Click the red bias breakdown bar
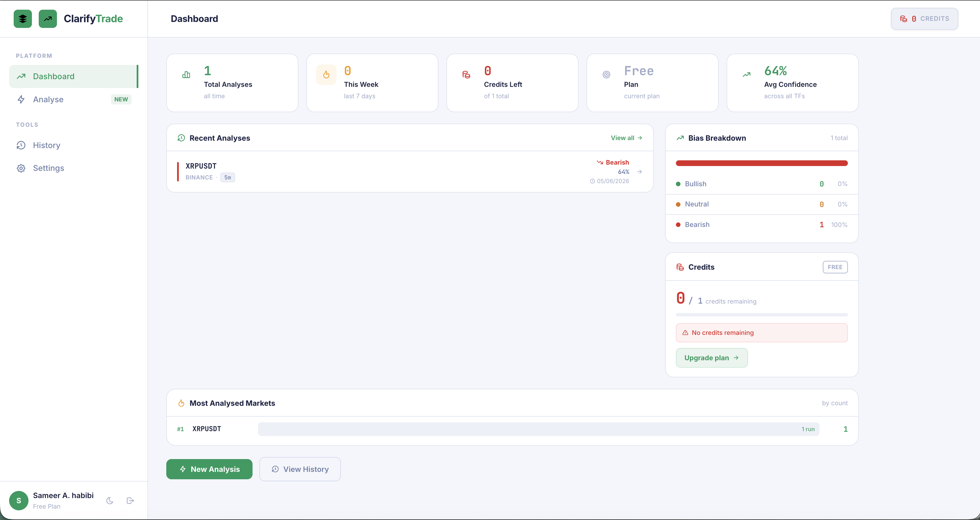This screenshot has height=520, width=980. coord(762,163)
